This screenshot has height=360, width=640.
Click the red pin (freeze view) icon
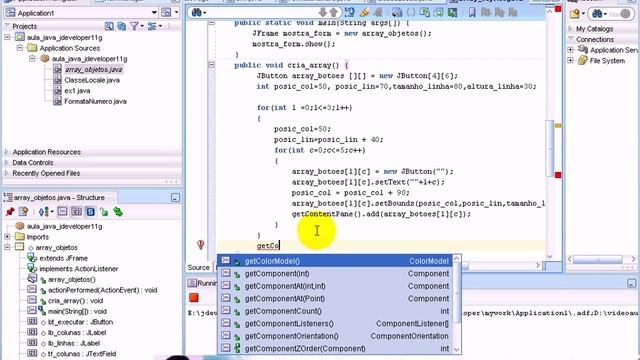[x=10, y=212]
